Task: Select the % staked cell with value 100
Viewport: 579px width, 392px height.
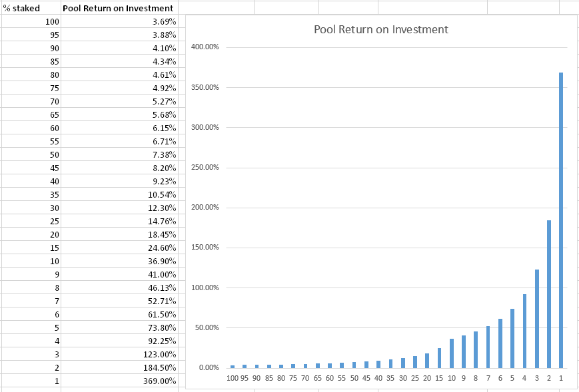Action: pos(31,21)
